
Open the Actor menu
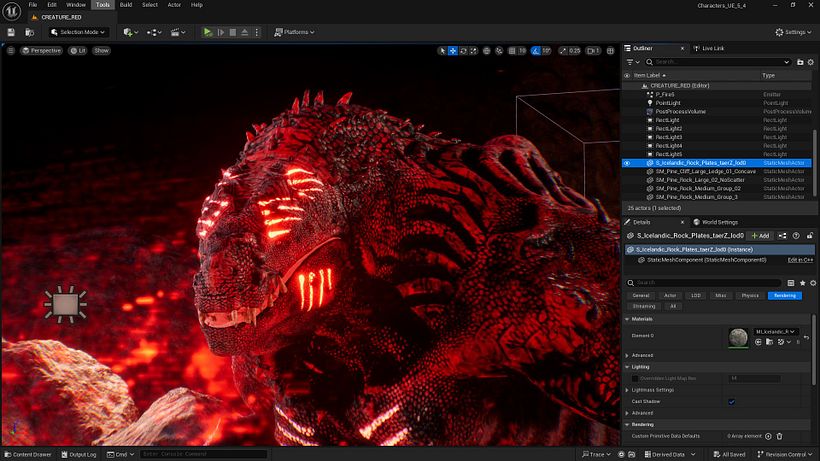click(x=174, y=5)
